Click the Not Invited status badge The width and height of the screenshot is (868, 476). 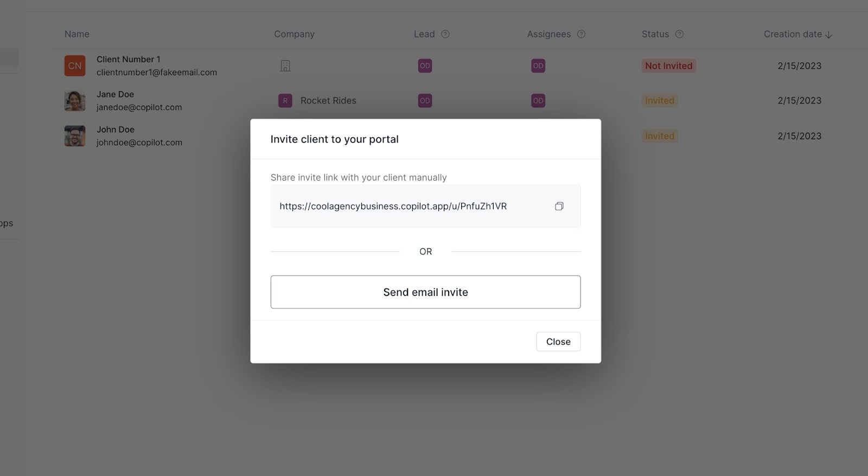tap(668, 66)
